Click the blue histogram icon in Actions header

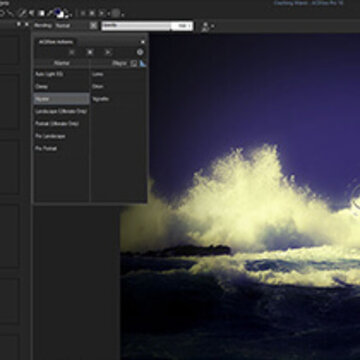[x=143, y=63]
